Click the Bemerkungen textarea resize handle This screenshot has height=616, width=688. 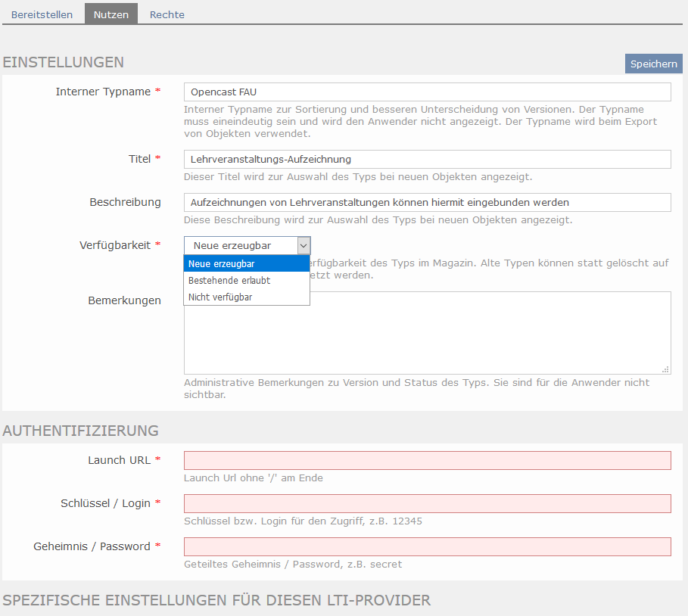666,369
